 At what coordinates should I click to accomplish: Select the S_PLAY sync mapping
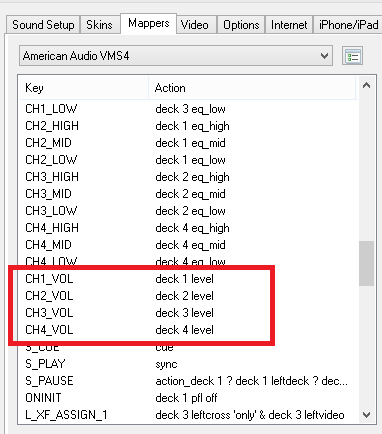coord(188,364)
